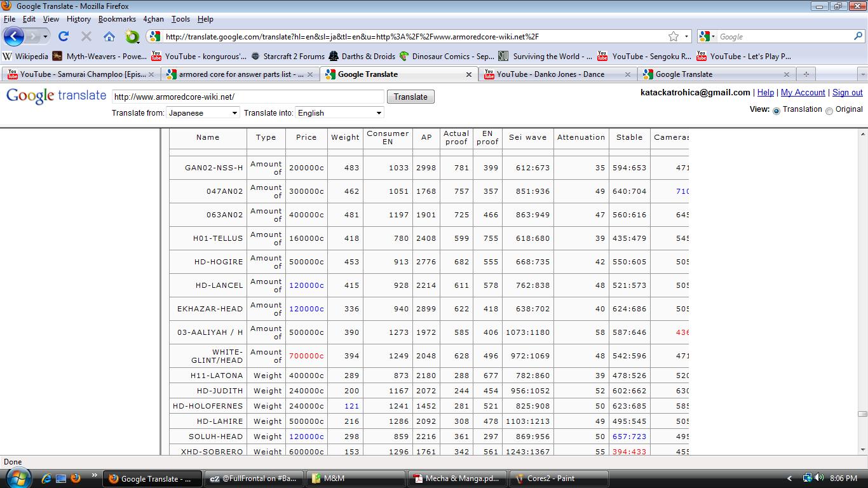Reload the current page

[x=64, y=36]
